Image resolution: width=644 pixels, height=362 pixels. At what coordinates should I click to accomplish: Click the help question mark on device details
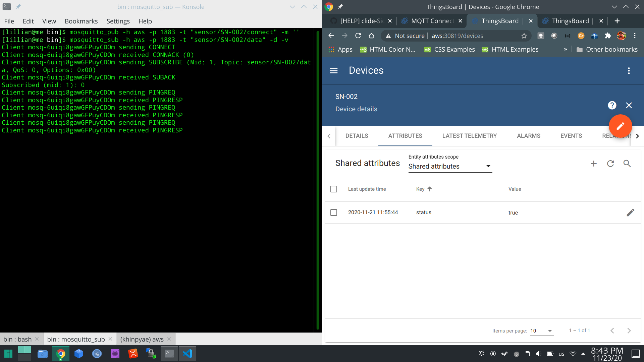(612, 105)
